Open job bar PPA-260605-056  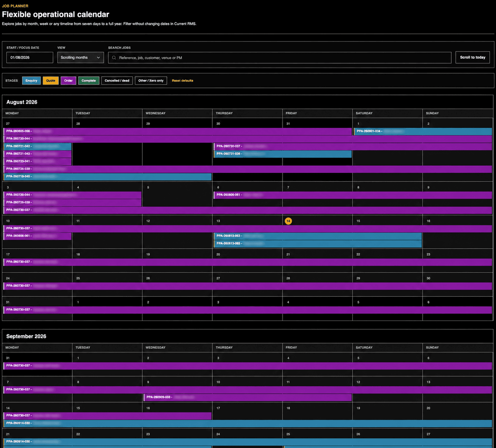pos(178,131)
